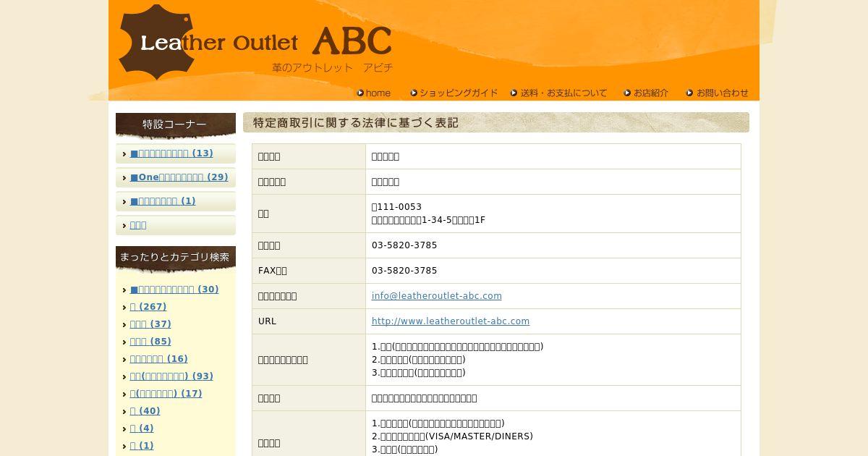Screen dimensions: 868x456
Task: Open the category link with count (30)
Action: click(174, 290)
